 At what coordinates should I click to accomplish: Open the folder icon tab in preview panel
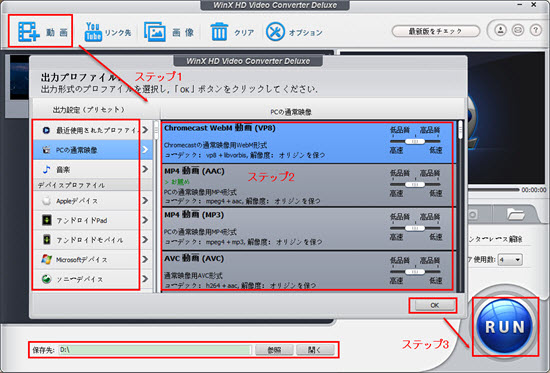click(515, 213)
